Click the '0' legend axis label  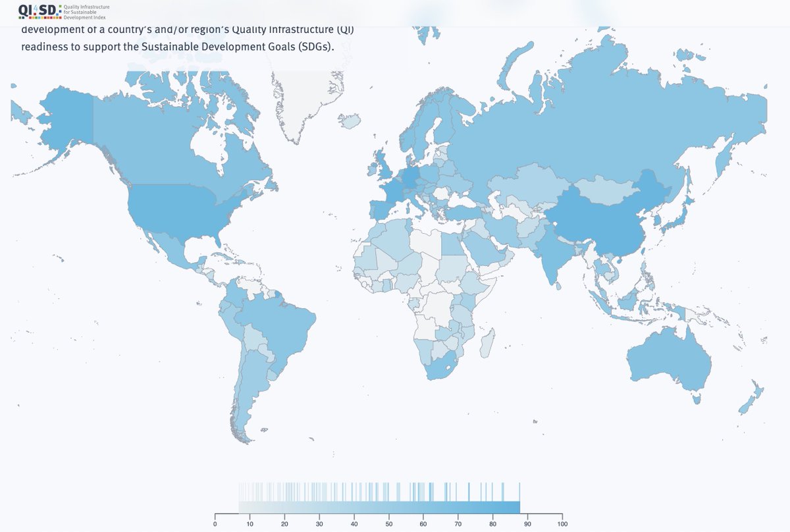pyautogui.click(x=215, y=524)
